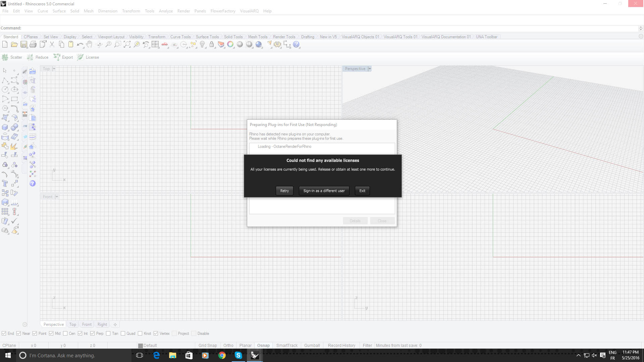Click the four-viewports layout icon

pos(155,44)
